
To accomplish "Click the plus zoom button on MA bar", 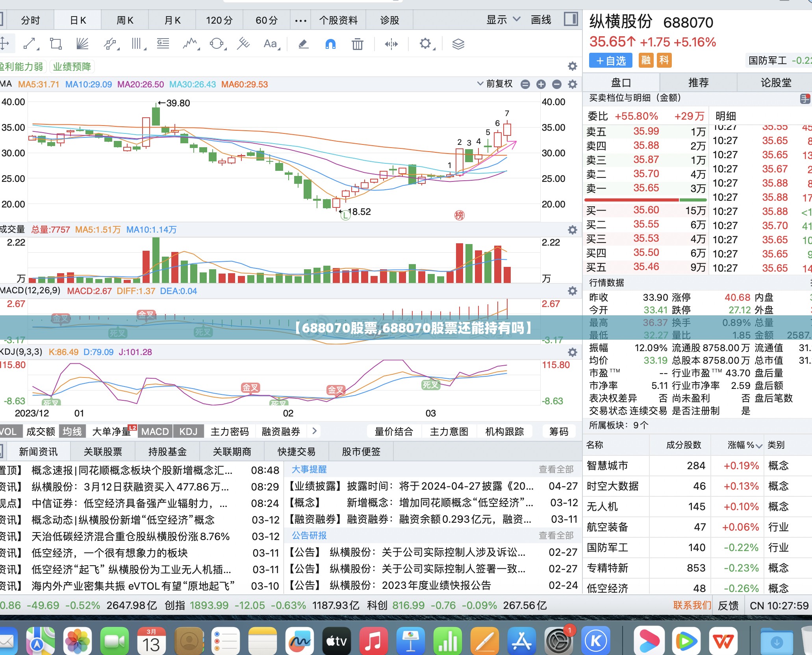I will (x=541, y=84).
